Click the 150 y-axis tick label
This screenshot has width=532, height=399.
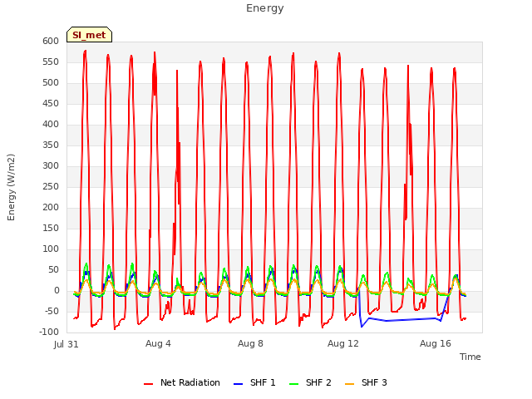point(51,229)
